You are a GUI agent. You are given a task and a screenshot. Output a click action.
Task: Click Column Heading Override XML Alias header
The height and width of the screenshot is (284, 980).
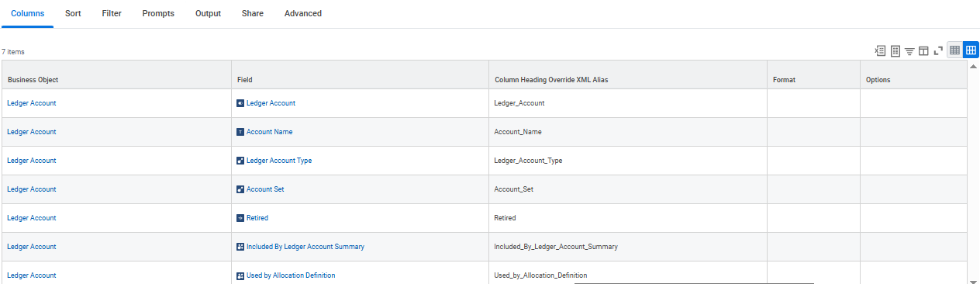point(628,74)
